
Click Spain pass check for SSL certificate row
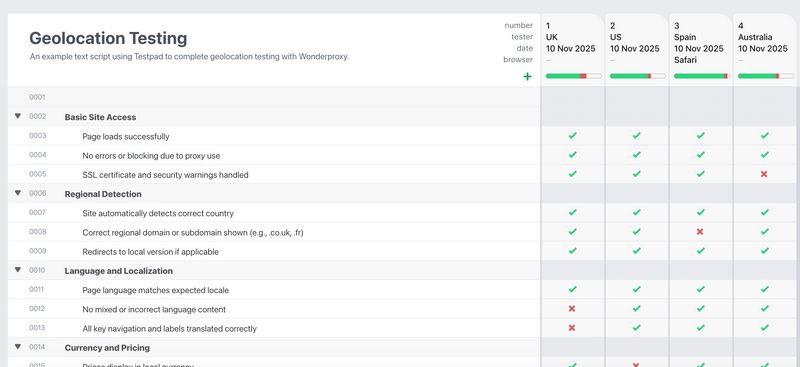(x=701, y=174)
